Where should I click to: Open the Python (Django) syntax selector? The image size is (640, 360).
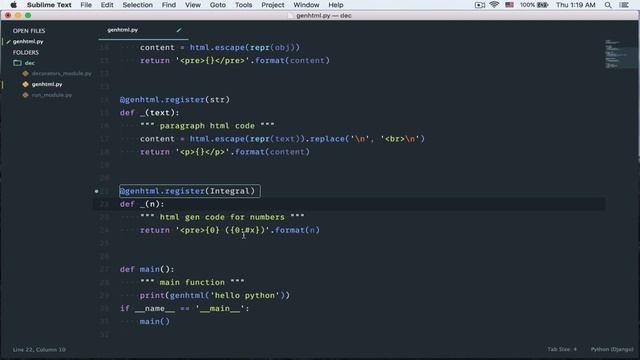pyautogui.click(x=612, y=349)
